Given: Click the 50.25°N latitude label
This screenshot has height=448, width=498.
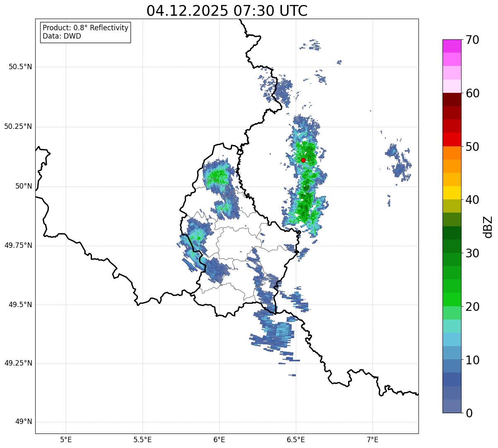Looking at the screenshot, I should coord(18,126).
